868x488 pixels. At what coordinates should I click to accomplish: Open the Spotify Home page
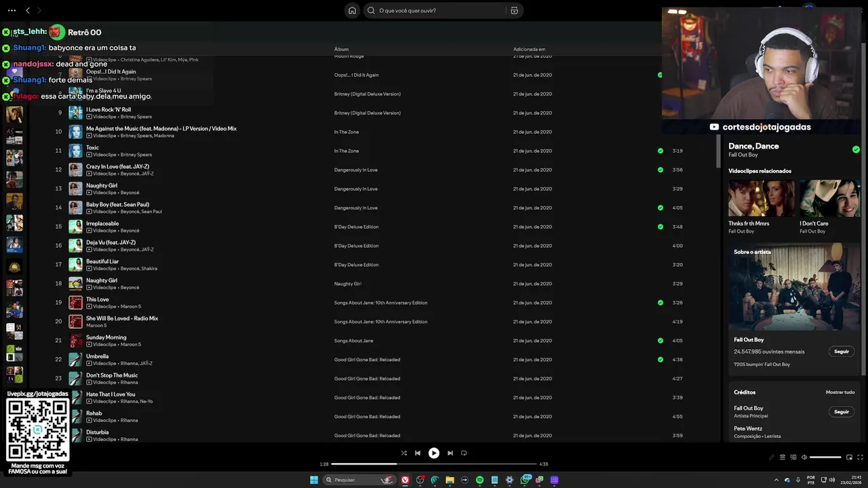[x=352, y=10]
